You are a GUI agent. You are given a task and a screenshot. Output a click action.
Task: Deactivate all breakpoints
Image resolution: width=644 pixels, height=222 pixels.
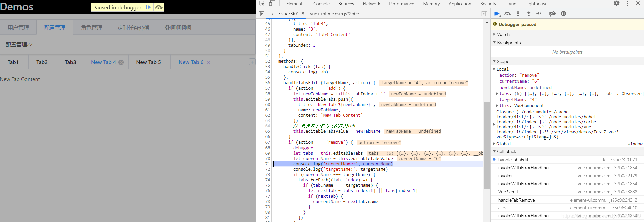coord(553,14)
